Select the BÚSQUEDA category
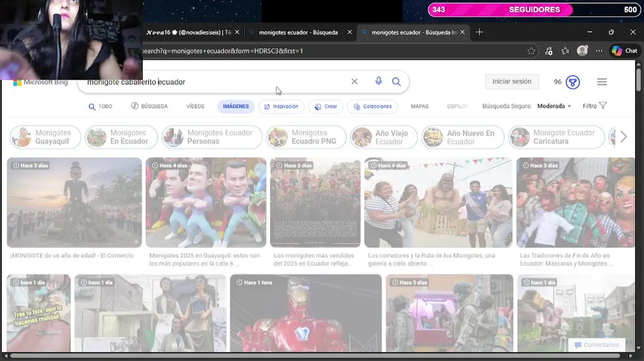The image size is (644, 361). (149, 106)
